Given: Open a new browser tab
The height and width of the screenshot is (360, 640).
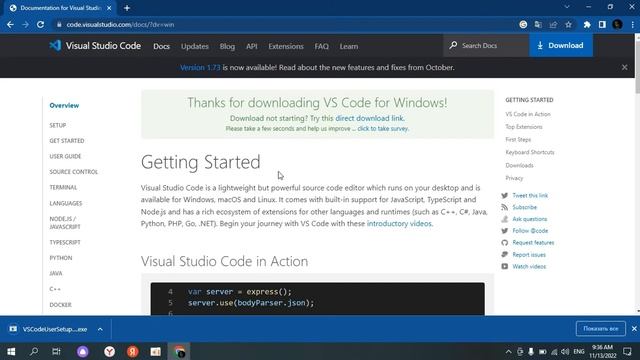Looking at the screenshot, I should pyautogui.click(x=127, y=8).
